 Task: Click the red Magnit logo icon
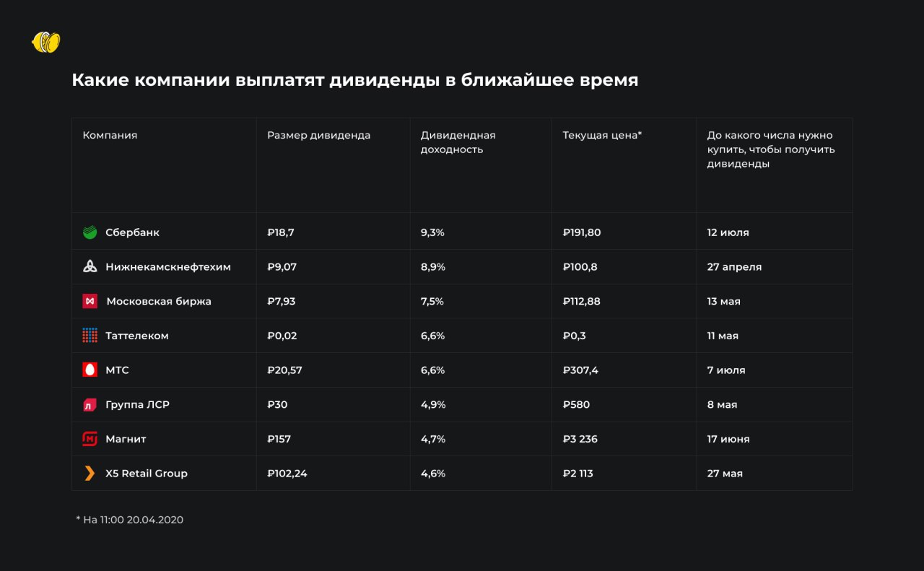click(x=90, y=439)
